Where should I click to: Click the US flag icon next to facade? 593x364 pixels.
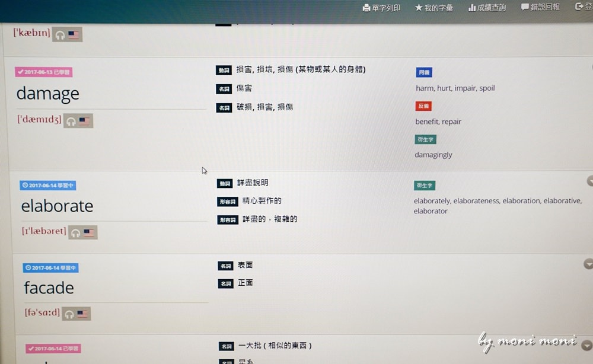[x=82, y=314]
